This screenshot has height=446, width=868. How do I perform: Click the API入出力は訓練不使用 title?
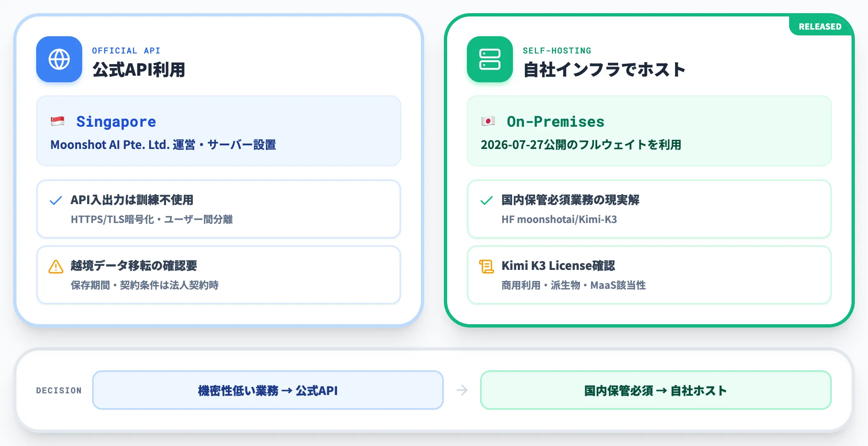tap(132, 200)
